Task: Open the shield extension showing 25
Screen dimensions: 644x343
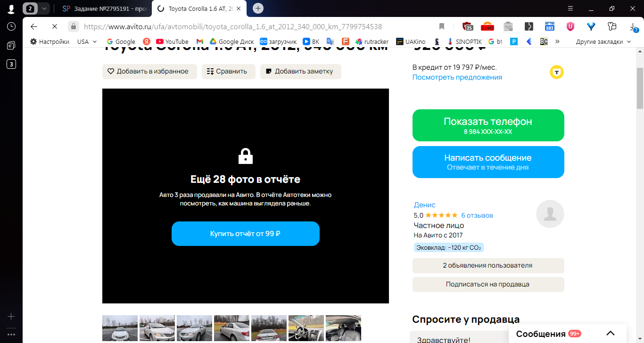Action: 467,26
